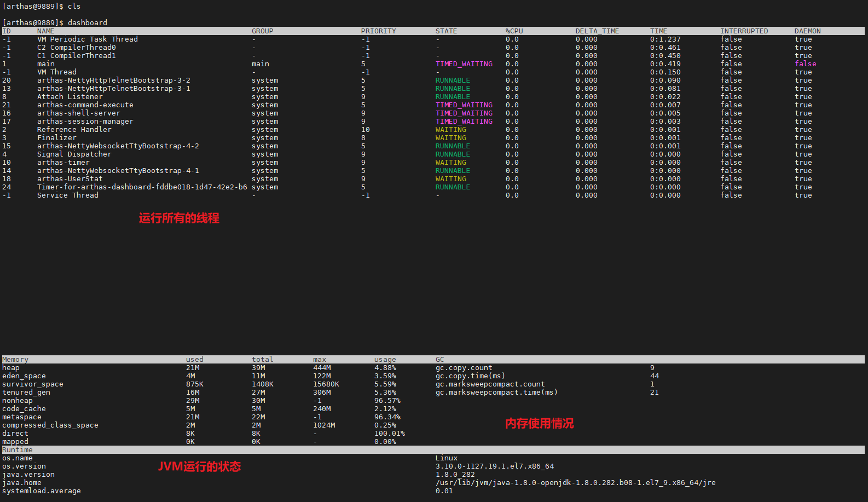Click the pink false daemon value
Viewport: 868px width, 502px height.
pyautogui.click(x=805, y=64)
